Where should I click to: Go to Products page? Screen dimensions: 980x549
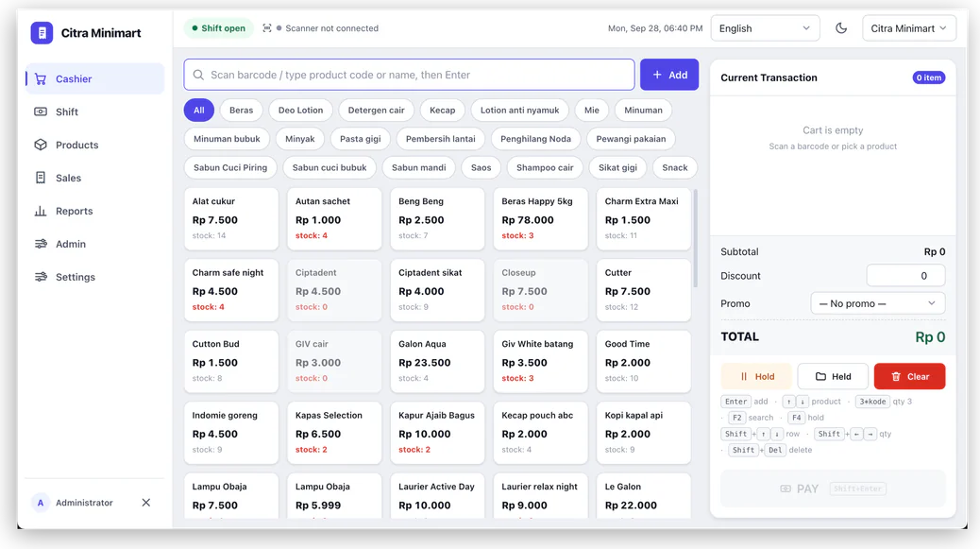click(x=95, y=146)
